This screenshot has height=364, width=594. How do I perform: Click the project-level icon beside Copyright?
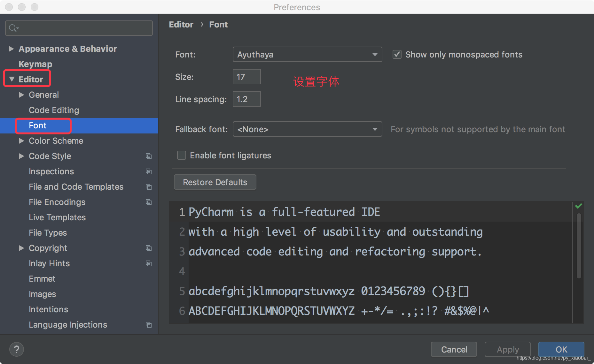coord(149,248)
